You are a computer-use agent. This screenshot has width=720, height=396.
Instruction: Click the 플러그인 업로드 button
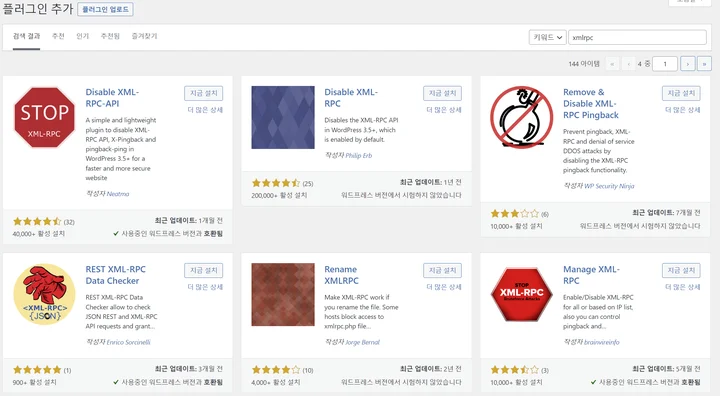[x=105, y=9]
